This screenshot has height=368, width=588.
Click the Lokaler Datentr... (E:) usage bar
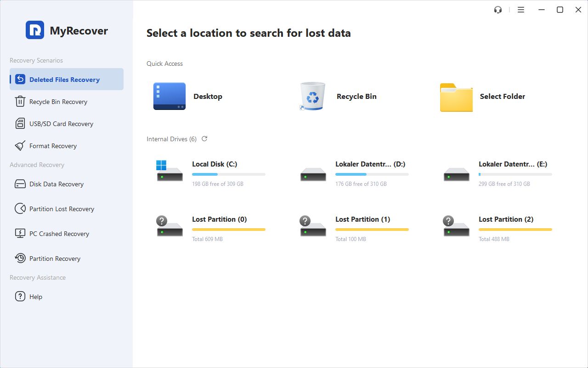515,174
